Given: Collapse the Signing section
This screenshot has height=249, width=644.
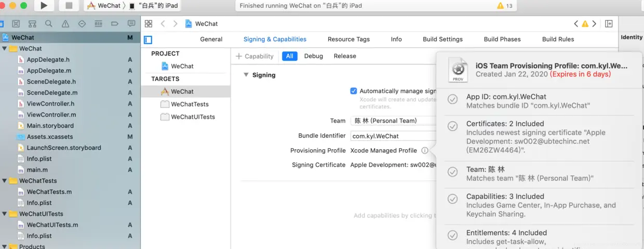Looking at the screenshot, I should coord(246,75).
